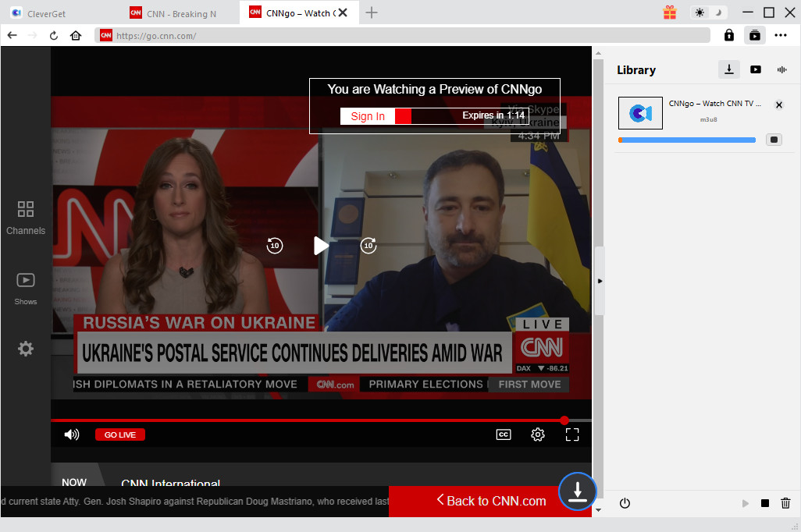Image resolution: width=801 pixels, height=532 pixels.
Task: Open the Library video tab icon
Action: coord(755,69)
